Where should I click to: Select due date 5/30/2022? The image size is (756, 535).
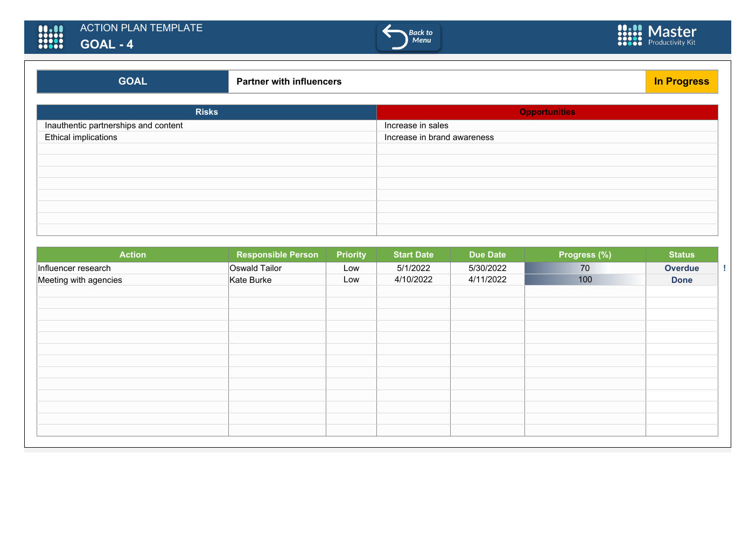click(x=487, y=268)
